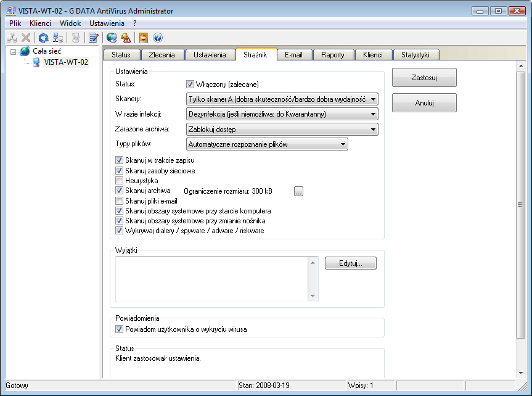Click Wyjątki list scroll down arrow

point(313,296)
